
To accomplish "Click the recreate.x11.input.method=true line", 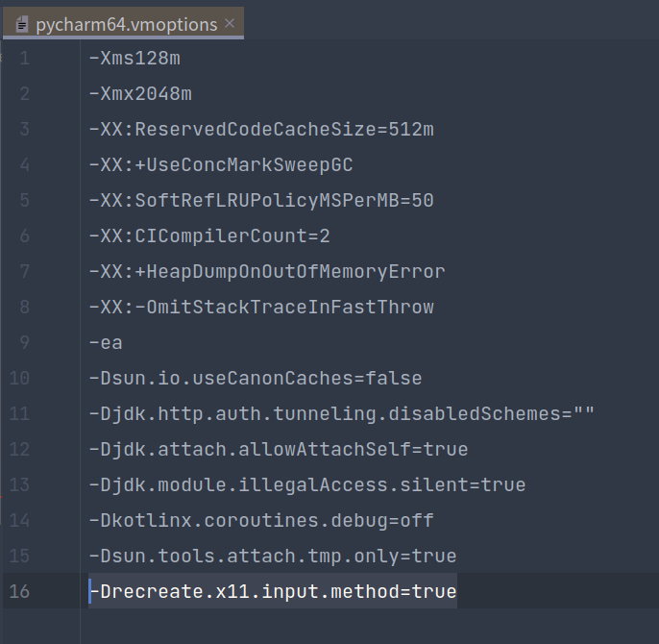I will pyautogui.click(x=273, y=591).
